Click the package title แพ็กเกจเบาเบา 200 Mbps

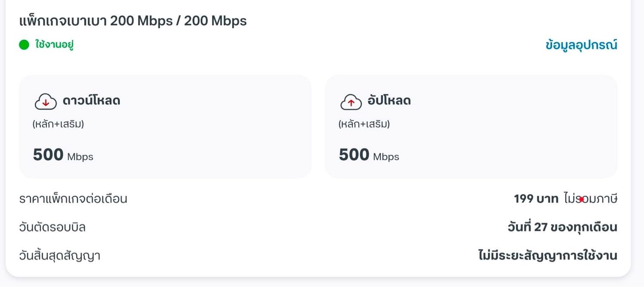pyautogui.click(x=133, y=21)
